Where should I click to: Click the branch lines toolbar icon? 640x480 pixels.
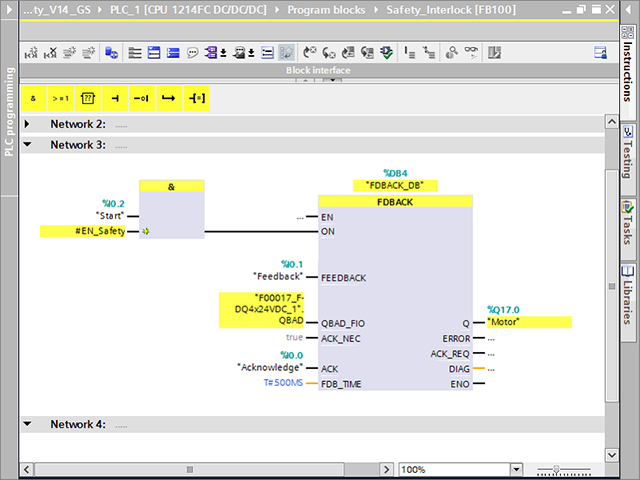point(429,53)
